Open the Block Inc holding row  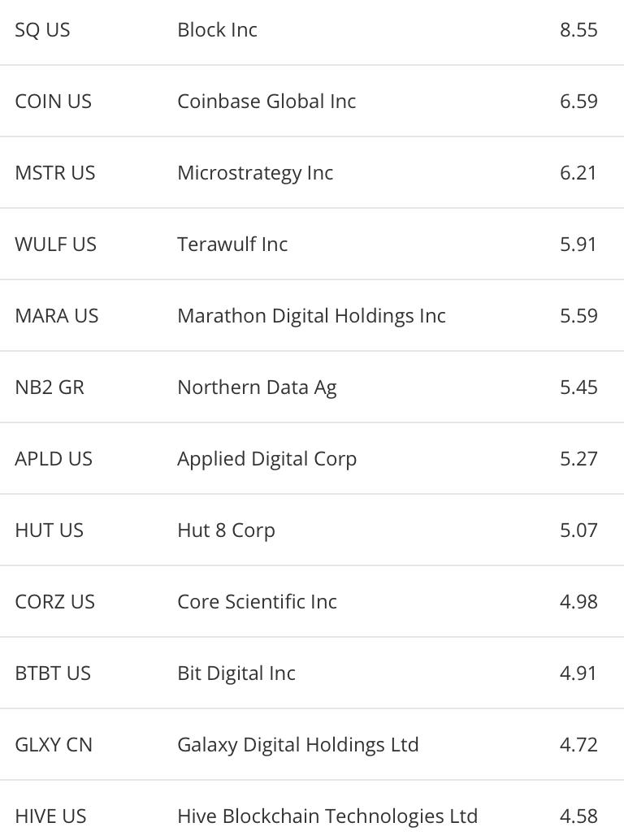[x=312, y=30]
